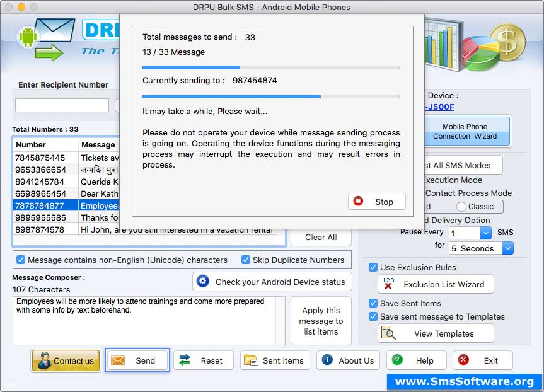The height and width of the screenshot is (392, 544).
Task: Click the Message column header
Action: point(99,145)
